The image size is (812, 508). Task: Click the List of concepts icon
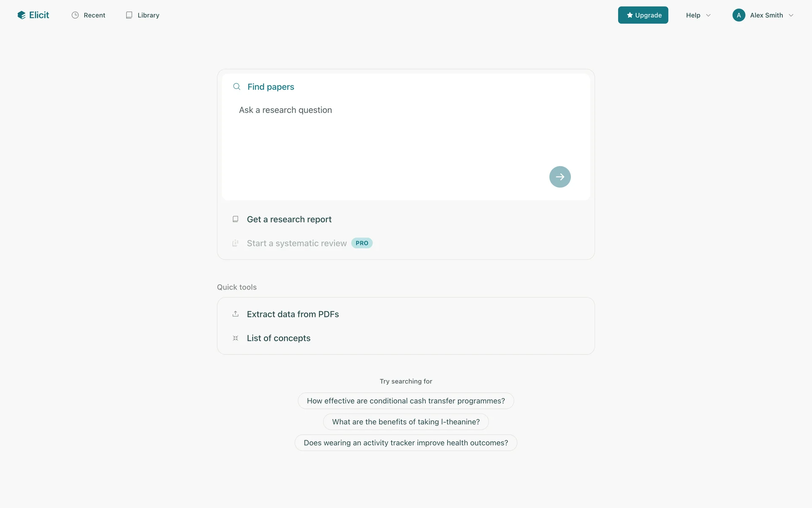click(x=236, y=338)
